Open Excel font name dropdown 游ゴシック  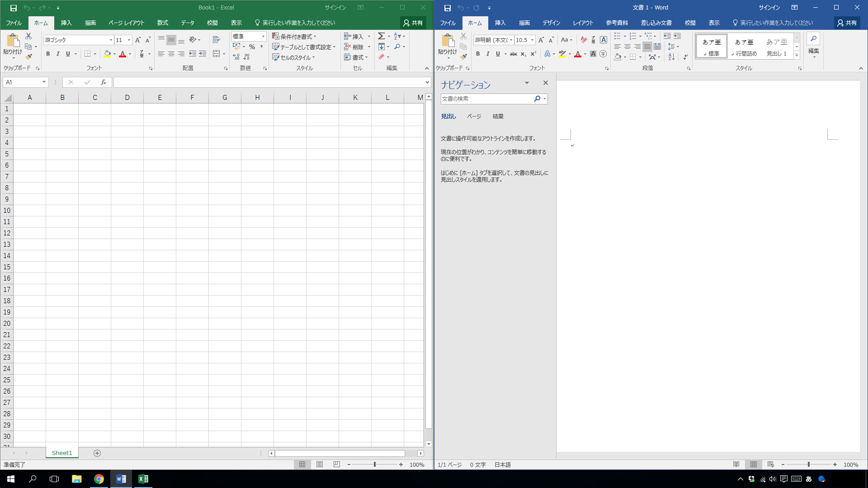click(111, 40)
